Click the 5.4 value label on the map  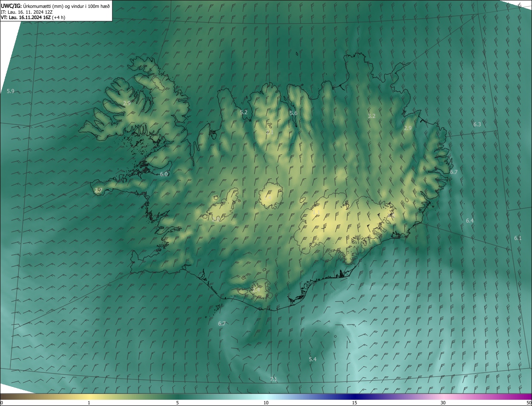(313, 359)
